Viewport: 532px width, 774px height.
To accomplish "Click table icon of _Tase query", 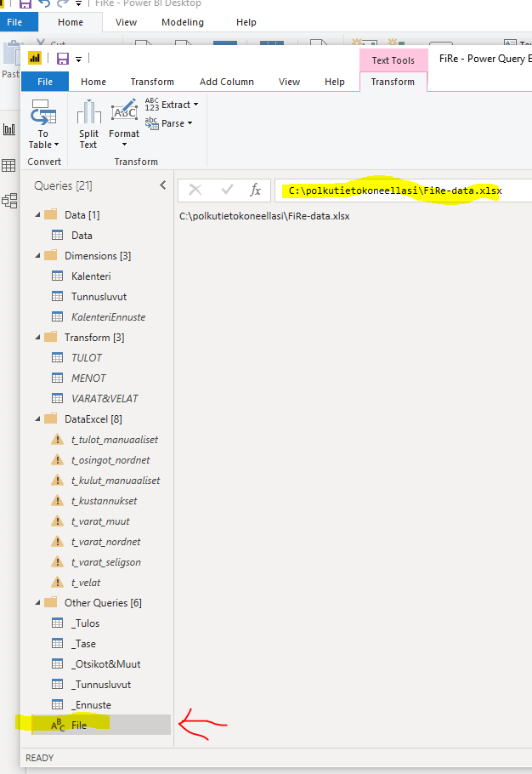I will [x=57, y=644].
